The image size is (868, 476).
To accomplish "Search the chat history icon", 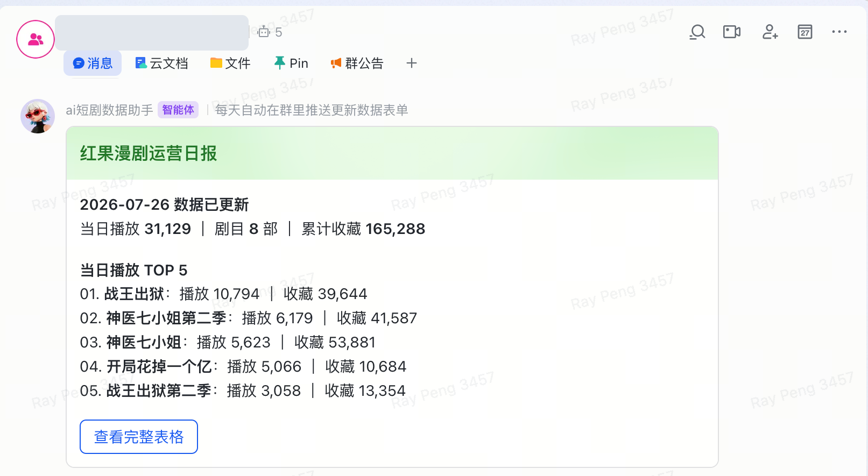I will click(x=697, y=32).
